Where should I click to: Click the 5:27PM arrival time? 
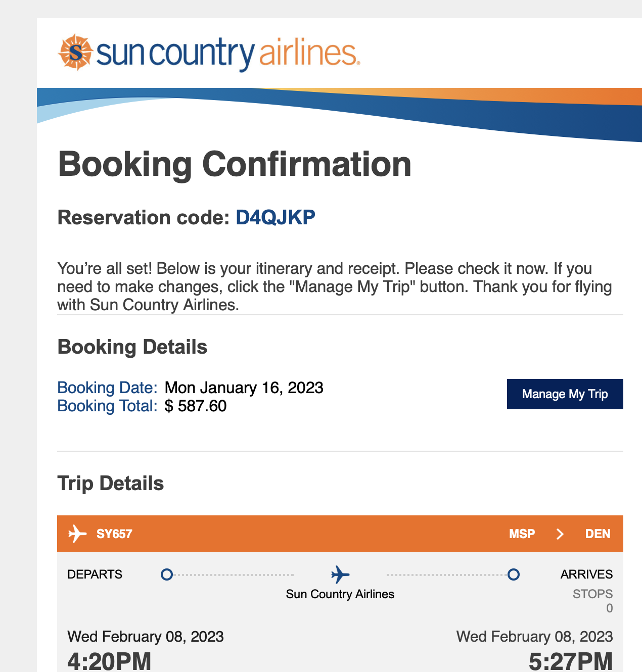pyautogui.click(x=570, y=661)
